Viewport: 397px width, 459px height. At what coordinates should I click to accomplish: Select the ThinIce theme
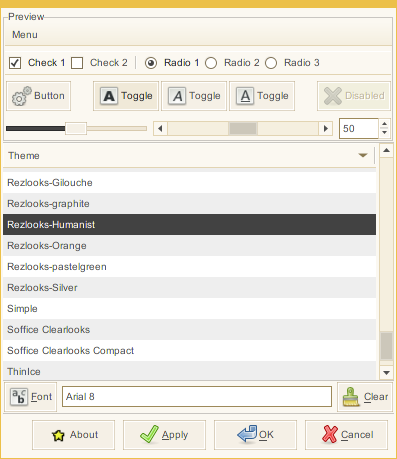pyautogui.click(x=189, y=371)
